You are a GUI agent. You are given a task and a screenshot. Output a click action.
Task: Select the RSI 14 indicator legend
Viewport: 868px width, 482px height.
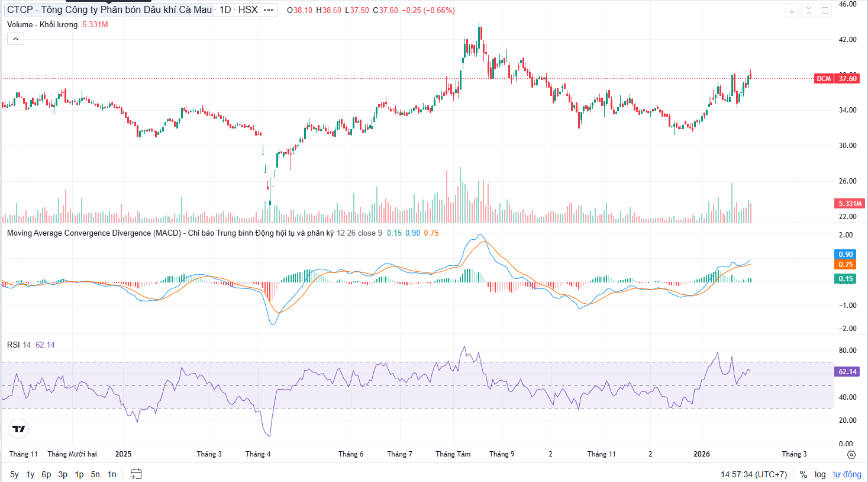19,345
